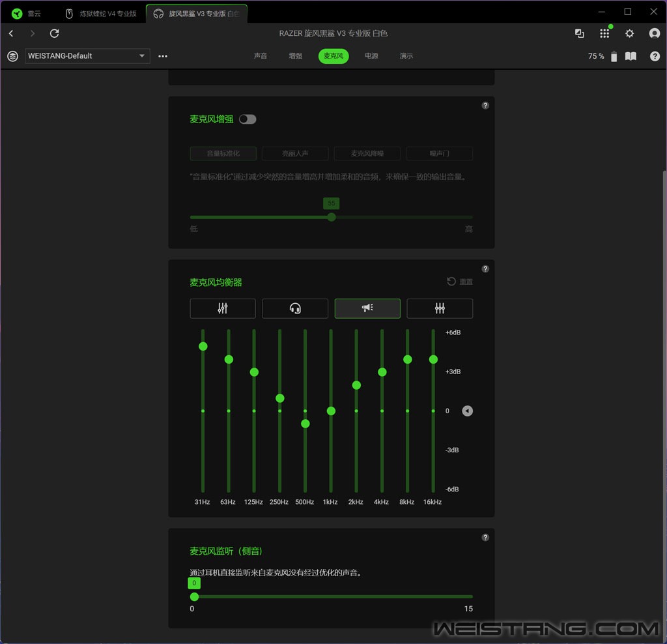Viewport: 667px width, 644px height.
Task: Toggle the 麦克风增强 switch
Action: 248,119
